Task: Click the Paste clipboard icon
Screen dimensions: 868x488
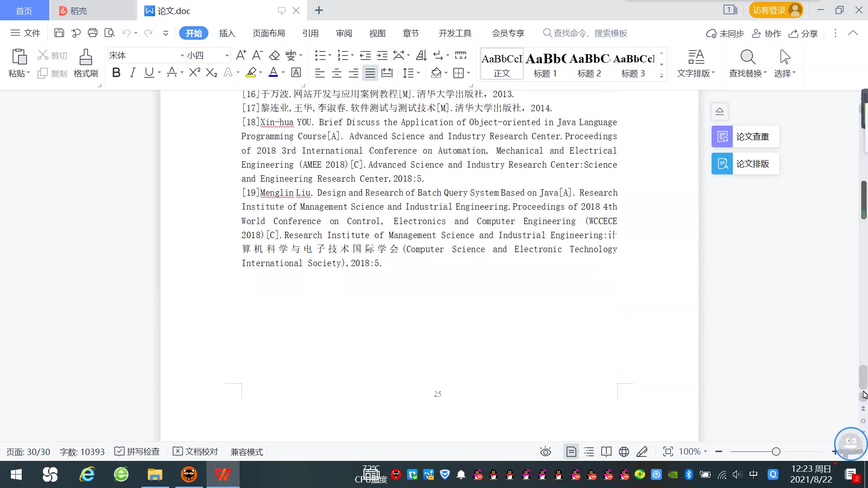Action: 19,57
